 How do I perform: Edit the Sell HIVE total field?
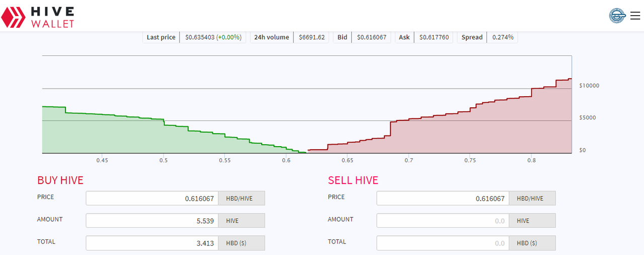point(443,243)
